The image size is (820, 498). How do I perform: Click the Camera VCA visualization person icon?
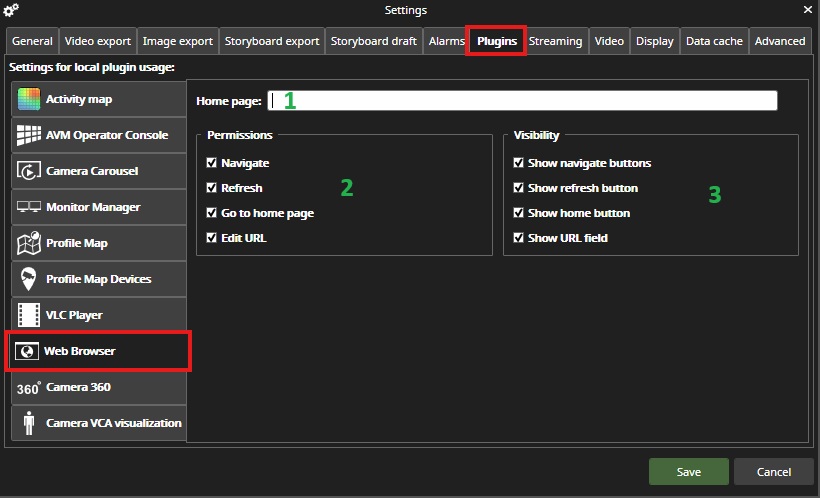click(x=29, y=423)
